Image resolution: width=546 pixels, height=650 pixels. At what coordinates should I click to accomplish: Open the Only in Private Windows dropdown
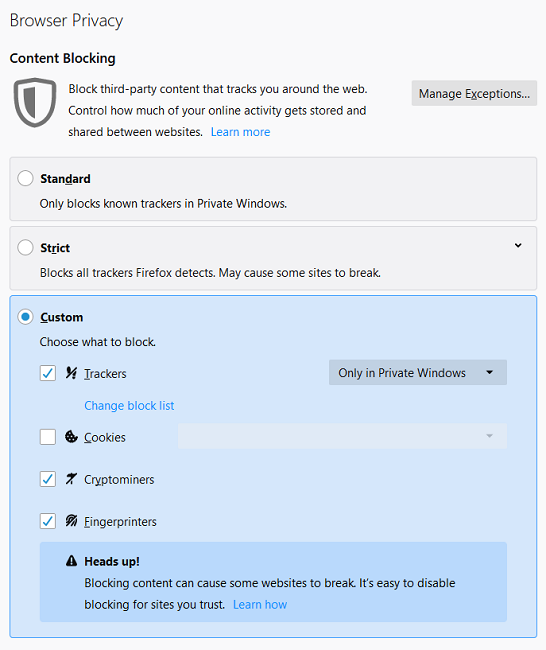[x=418, y=373]
